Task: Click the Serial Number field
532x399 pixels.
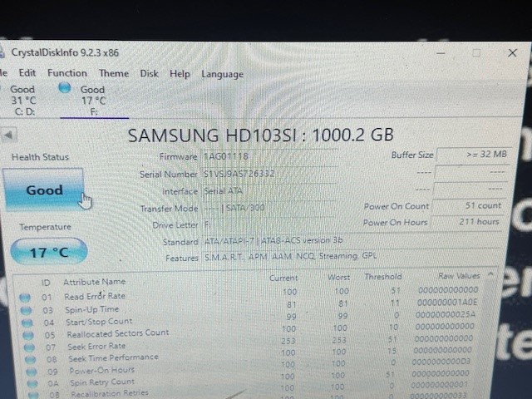Action: (268, 174)
